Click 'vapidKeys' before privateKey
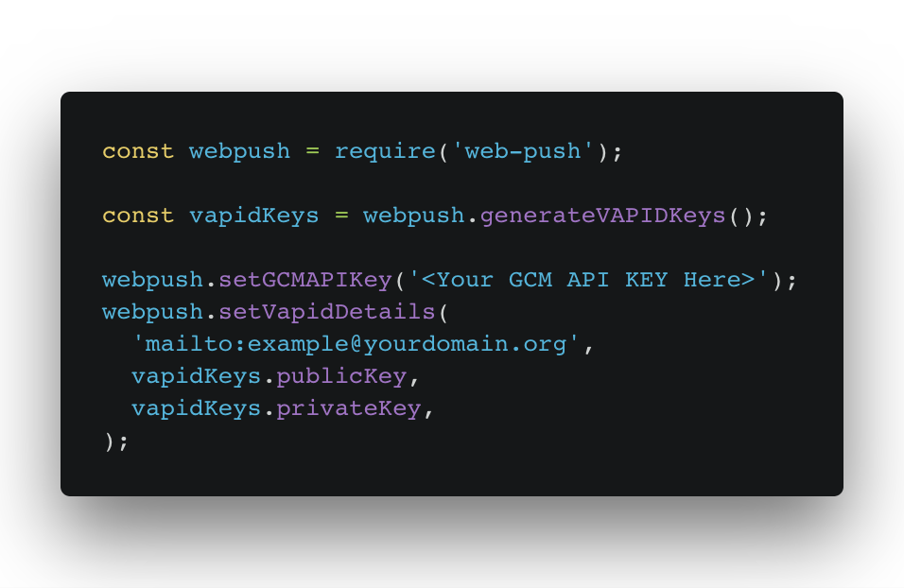 (x=196, y=410)
